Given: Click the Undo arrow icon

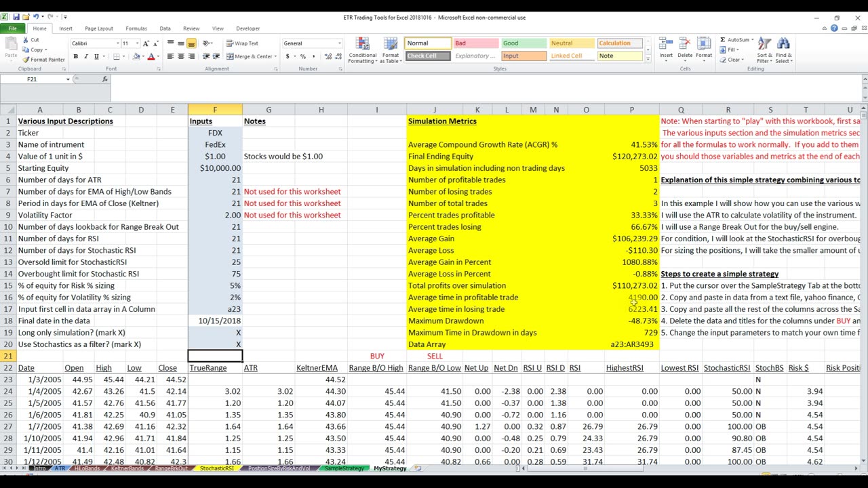Looking at the screenshot, I should [35, 16].
